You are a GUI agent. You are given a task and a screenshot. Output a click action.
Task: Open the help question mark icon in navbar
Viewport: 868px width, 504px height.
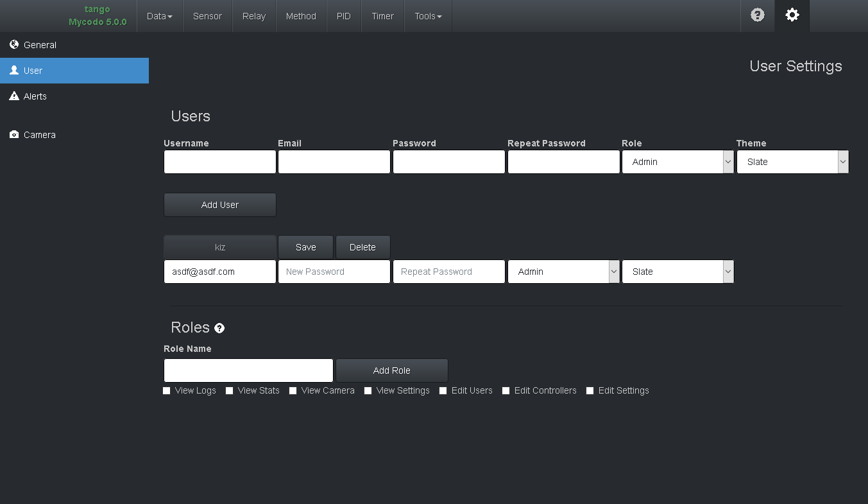tap(757, 16)
